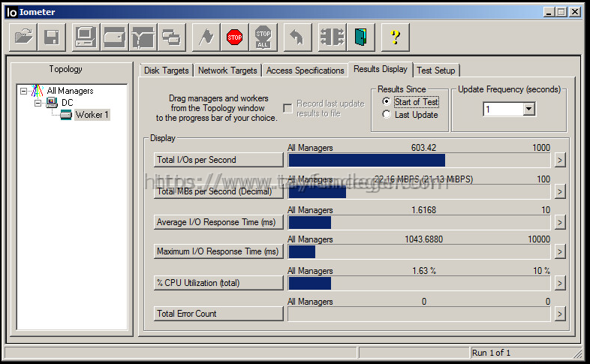Reset workers with the undo arrow icon

(x=297, y=38)
